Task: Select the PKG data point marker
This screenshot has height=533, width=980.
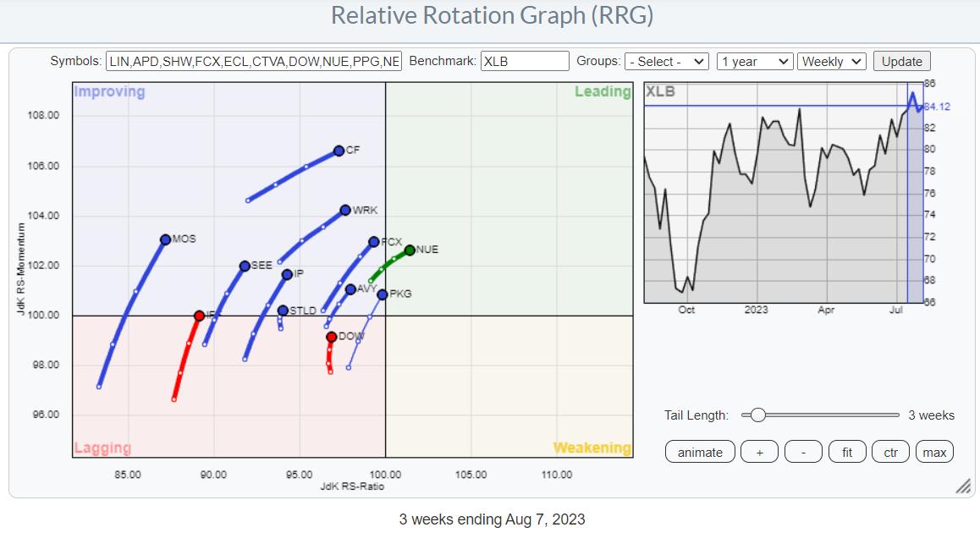Action: 383,294
